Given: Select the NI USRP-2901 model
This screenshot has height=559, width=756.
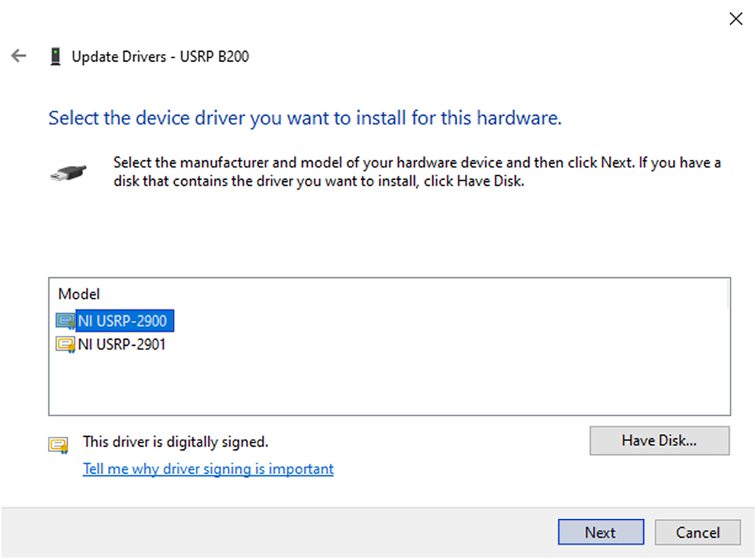Looking at the screenshot, I should pyautogui.click(x=122, y=344).
